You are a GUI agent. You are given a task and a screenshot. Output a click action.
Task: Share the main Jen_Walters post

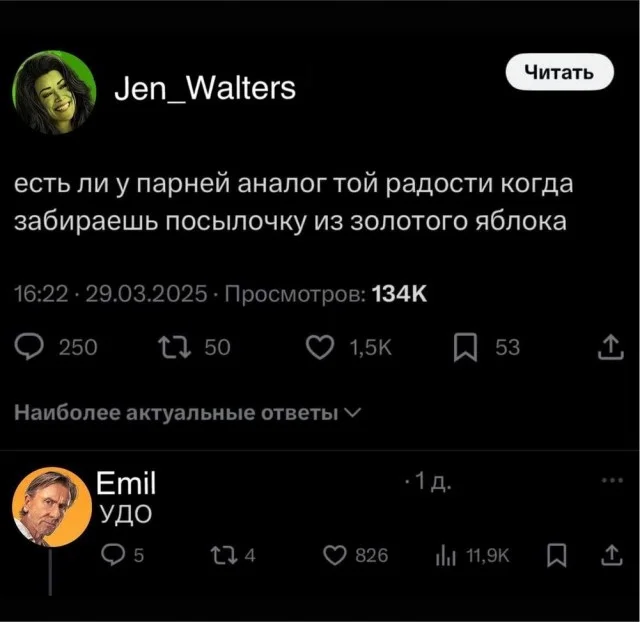point(611,347)
